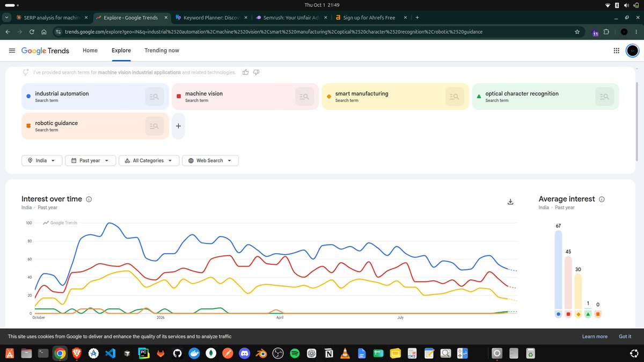Click the yellow average interest bar 30
644x362 pixels.
click(x=578, y=292)
